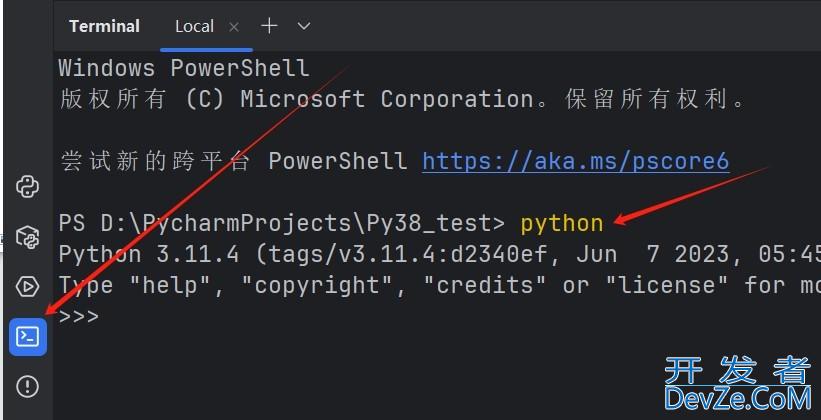Screen dimensions: 821x420
Task: Click the yellow python command text
Action: click(x=561, y=223)
